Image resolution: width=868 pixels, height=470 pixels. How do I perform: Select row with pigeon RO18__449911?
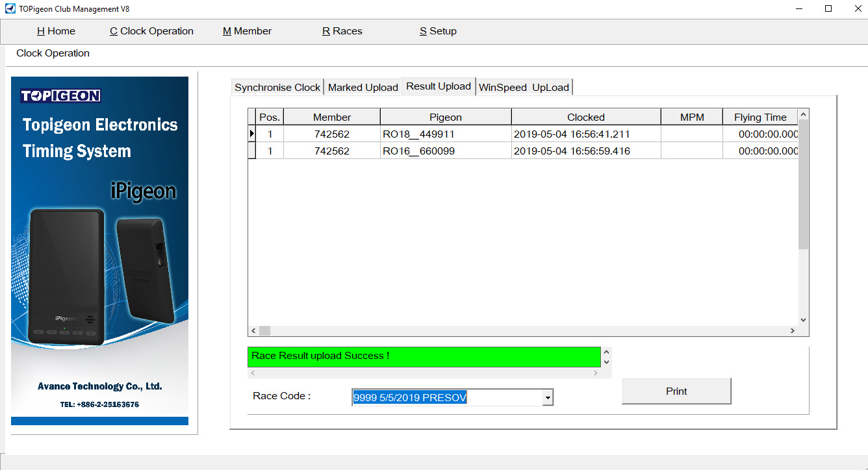click(x=446, y=134)
